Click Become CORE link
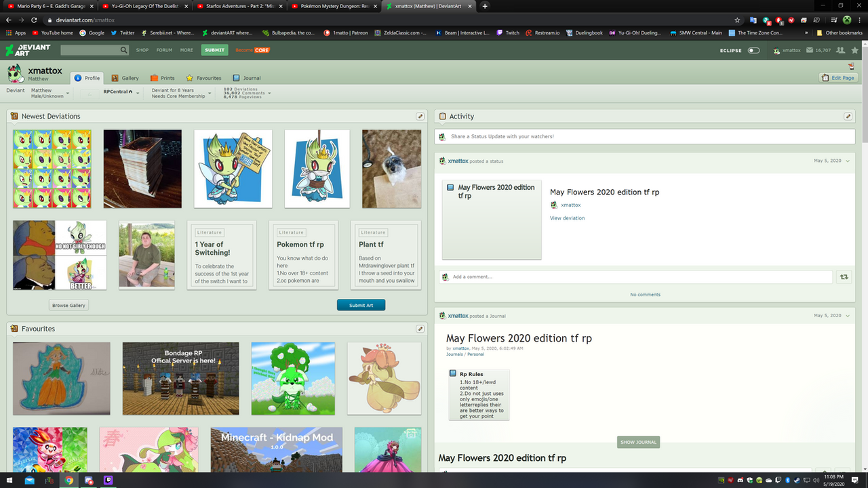The height and width of the screenshot is (488, 868). click(252, 50)
